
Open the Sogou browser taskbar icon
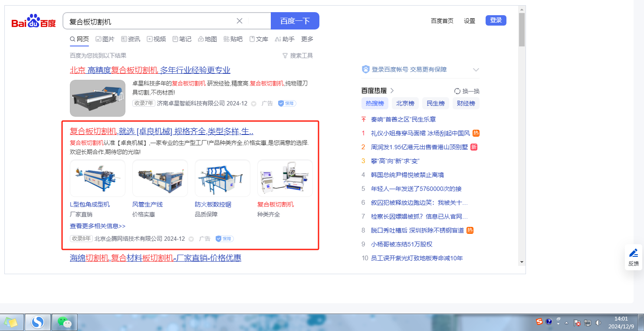point(38,322)
